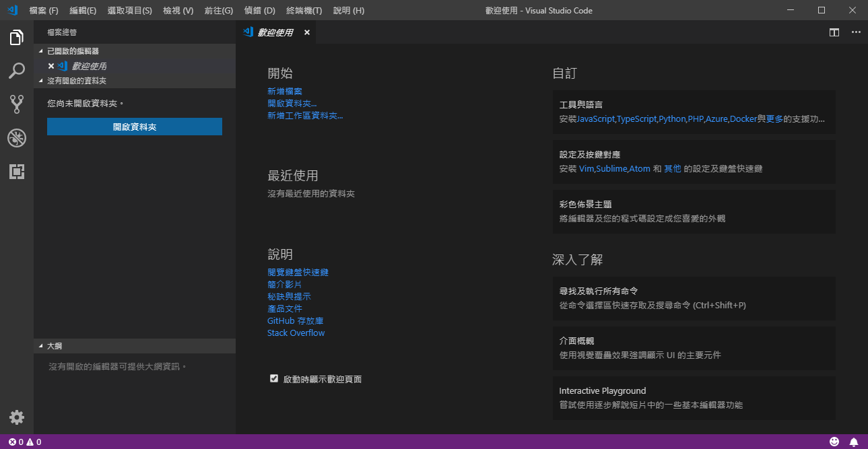Click the Python install link
This screenshot has height=449, width=868.
672,119
